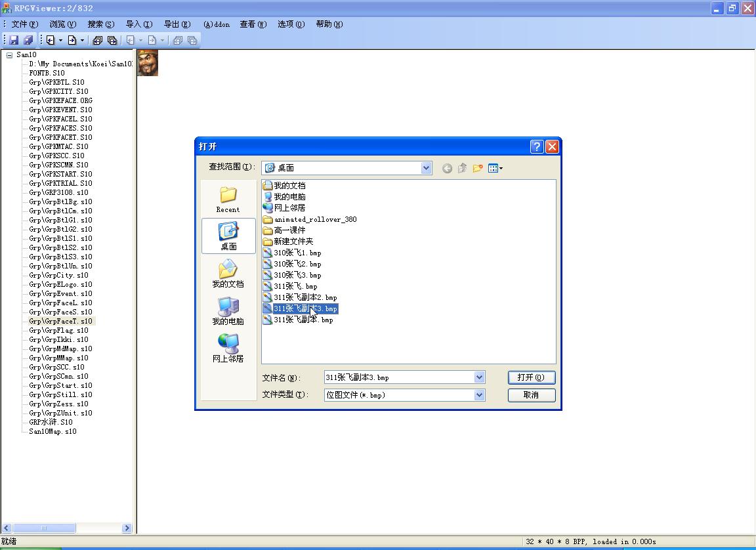Select Grp\GPKFACEL.S10 in the tree
This screenshot has height=550, width=756.
click(60, 119)
